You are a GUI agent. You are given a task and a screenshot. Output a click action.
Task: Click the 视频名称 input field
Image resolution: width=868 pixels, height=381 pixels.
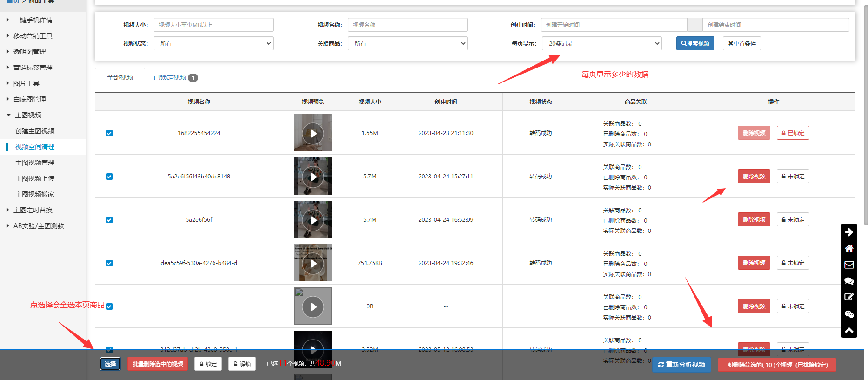pyautogui.click(x=407, y=25)
